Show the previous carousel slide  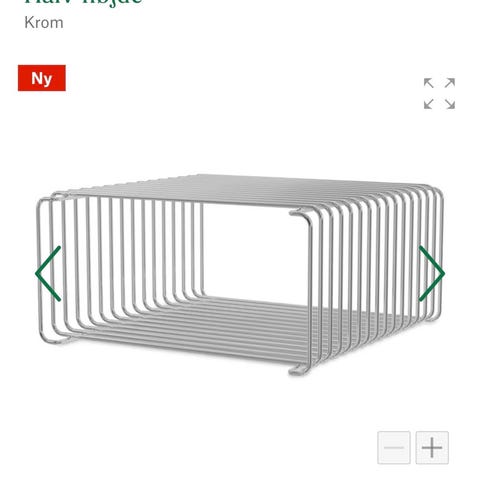click(x=48, y=274)
